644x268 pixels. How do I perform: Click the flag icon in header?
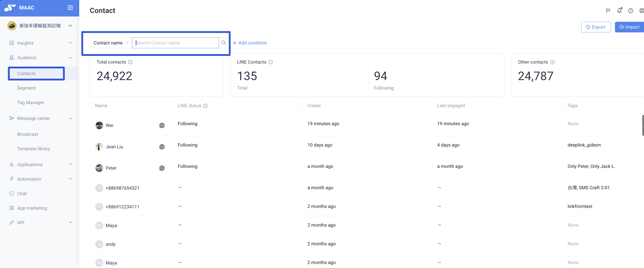[x=608, y=11]
